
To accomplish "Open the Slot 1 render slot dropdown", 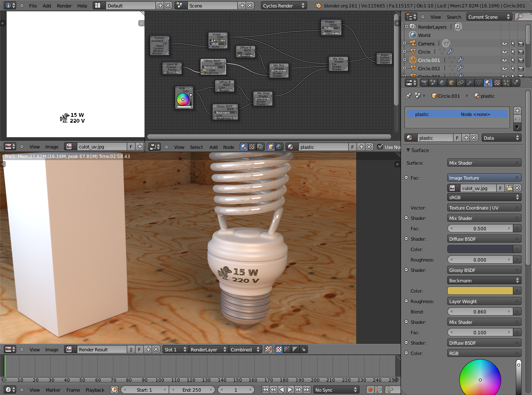I will coord(176,349).
